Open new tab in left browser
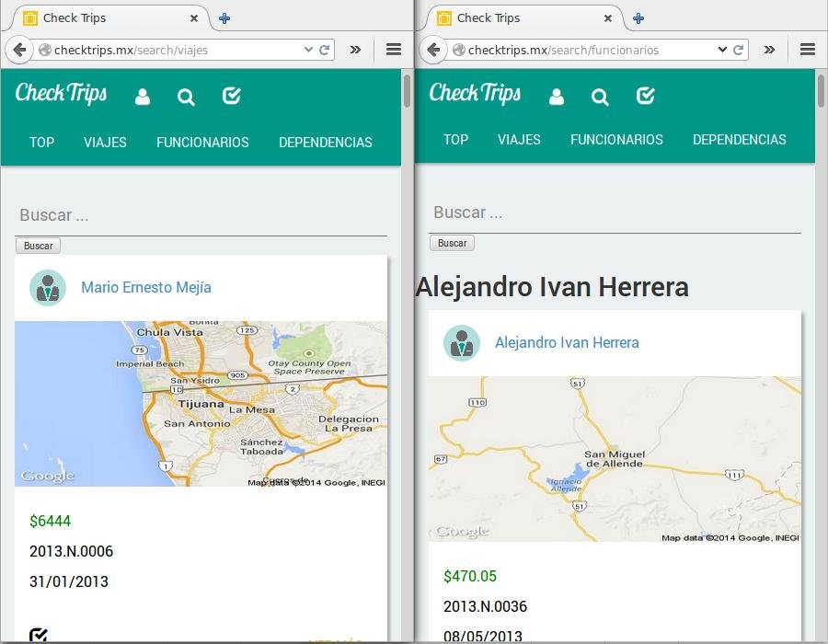Screen dimensions: 828x644 (x=224, y=18)
